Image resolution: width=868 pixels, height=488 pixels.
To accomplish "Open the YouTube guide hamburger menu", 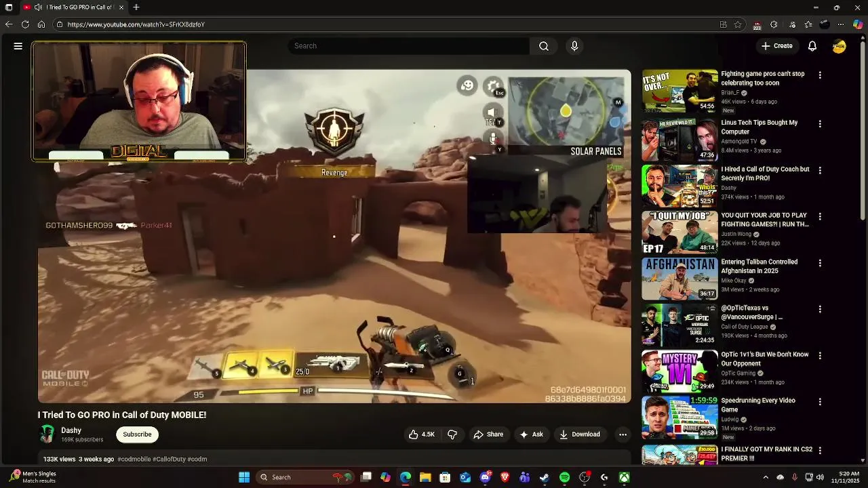I will [18, 46].
